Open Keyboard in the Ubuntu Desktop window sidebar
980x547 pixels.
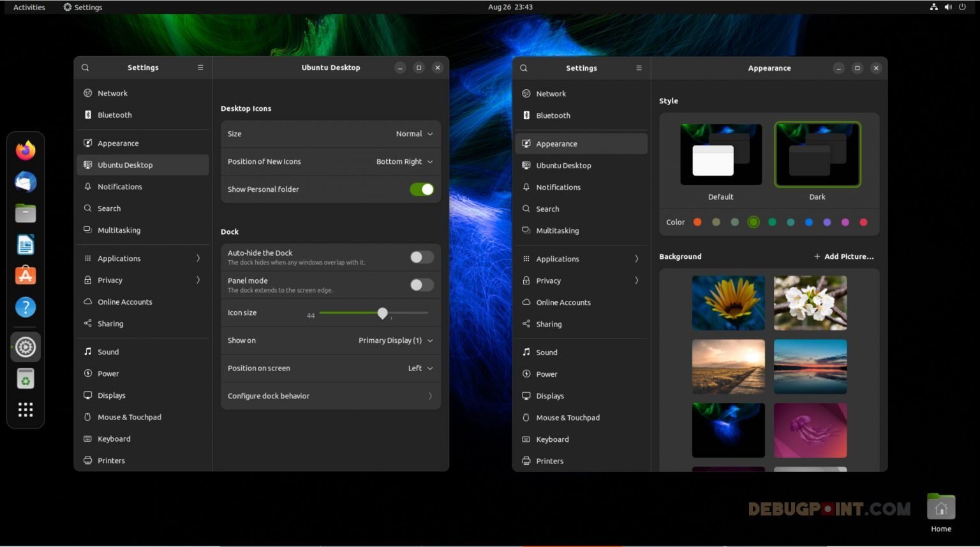point(143,439)
